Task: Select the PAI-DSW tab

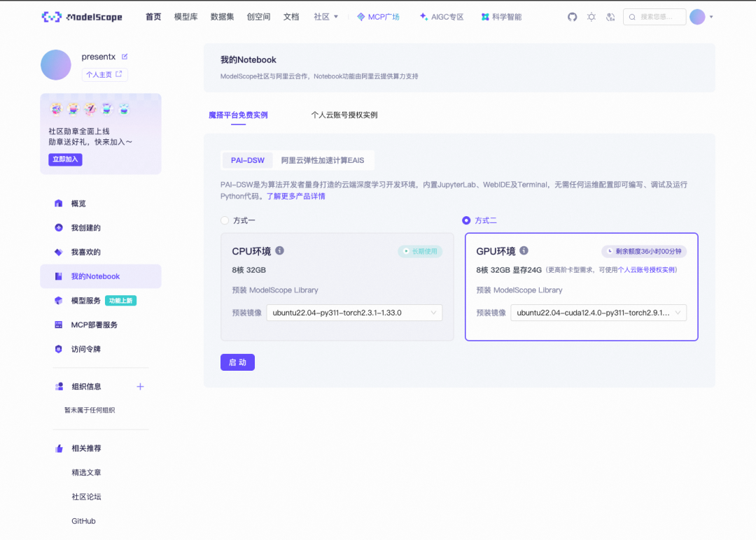Action: [247, 160]
